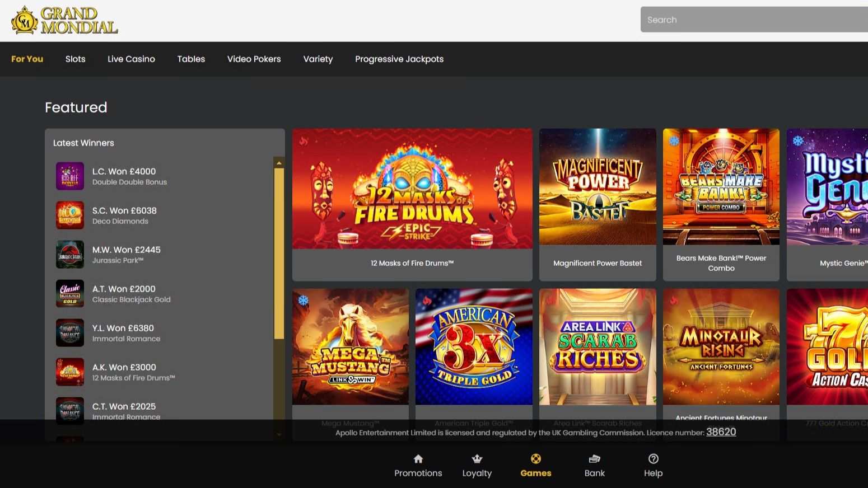
Task: Open the Video Pokers tab
Action: (x=254, y=59)
